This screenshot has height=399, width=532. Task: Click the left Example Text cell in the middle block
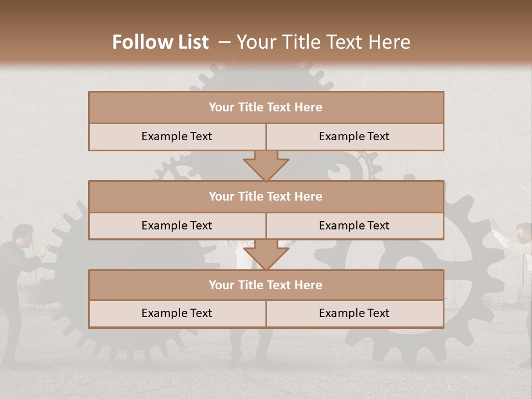177,226
